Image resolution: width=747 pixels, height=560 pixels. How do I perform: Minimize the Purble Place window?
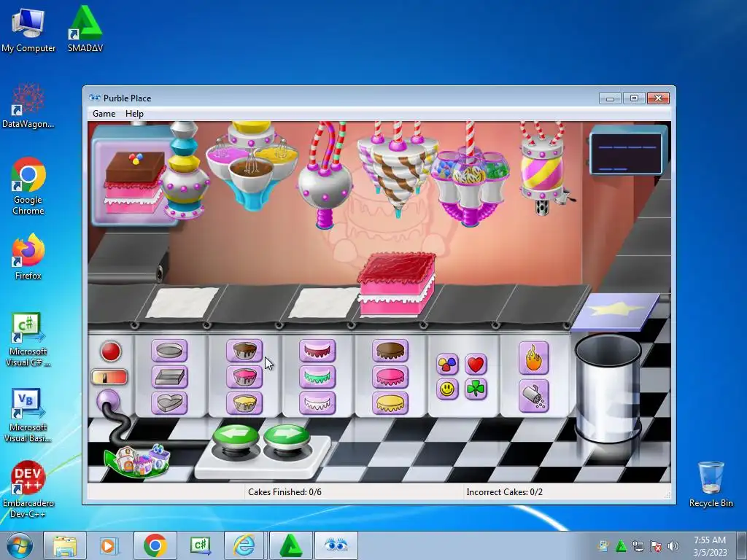(611, 98)
